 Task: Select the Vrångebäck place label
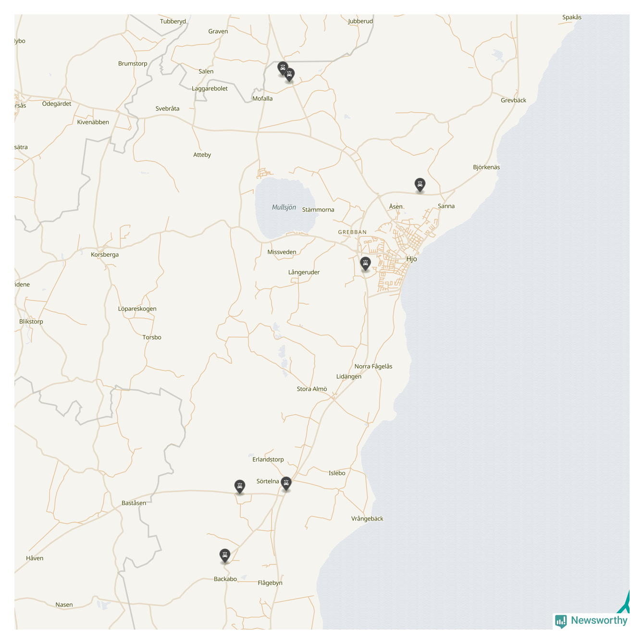pos(367,519)
